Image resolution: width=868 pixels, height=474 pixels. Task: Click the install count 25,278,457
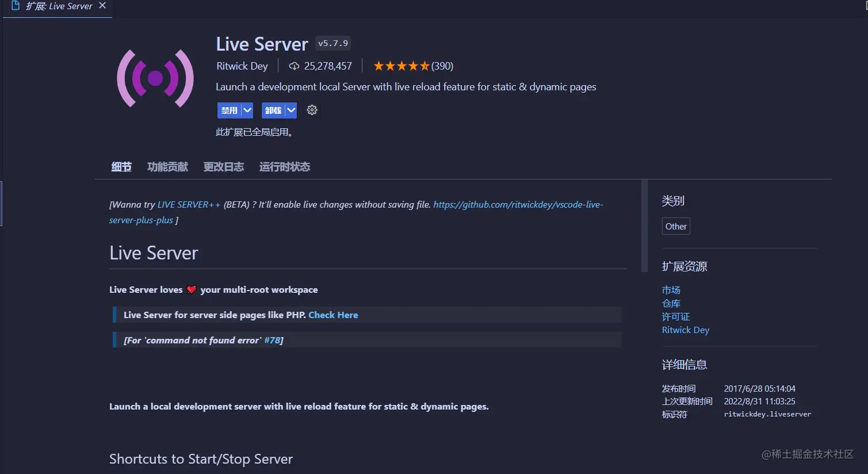(x=328, y=66)
